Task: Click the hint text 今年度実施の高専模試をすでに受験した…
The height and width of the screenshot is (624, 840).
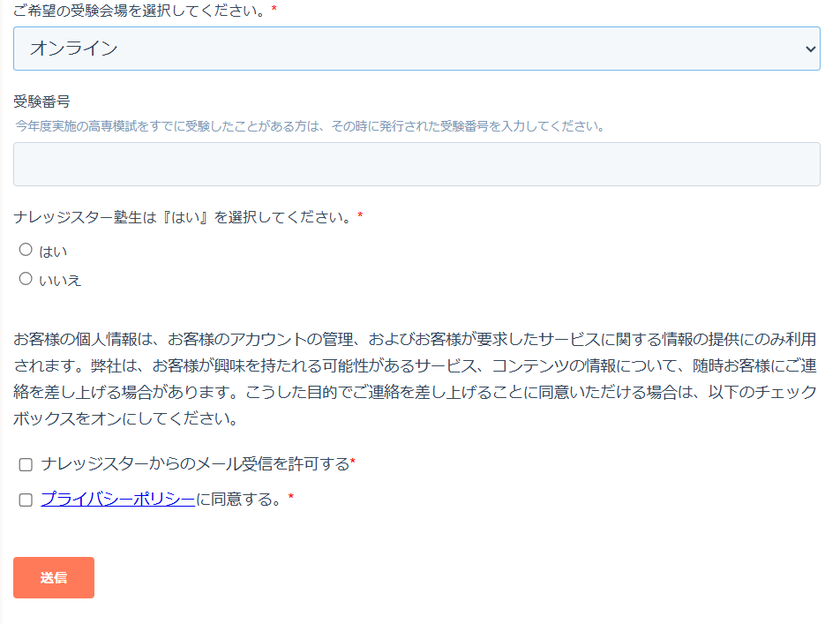Action: click(311, 126)
